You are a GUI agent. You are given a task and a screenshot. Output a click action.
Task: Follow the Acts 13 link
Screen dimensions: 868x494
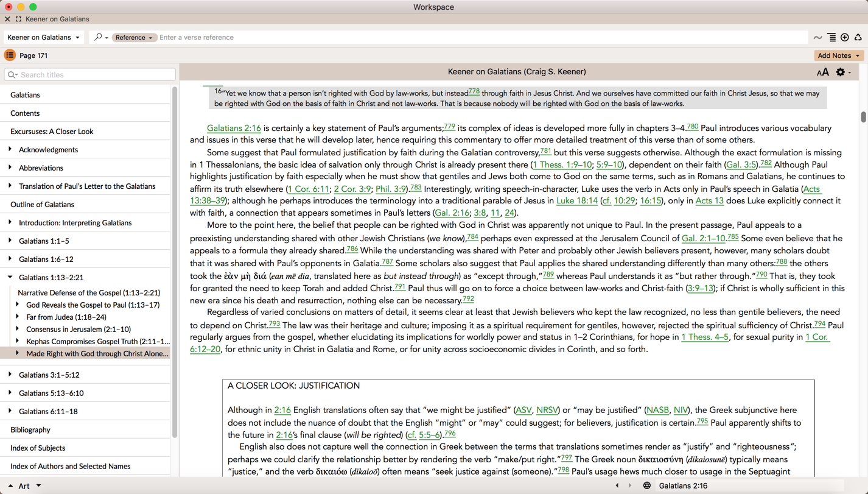click(710, 200)
